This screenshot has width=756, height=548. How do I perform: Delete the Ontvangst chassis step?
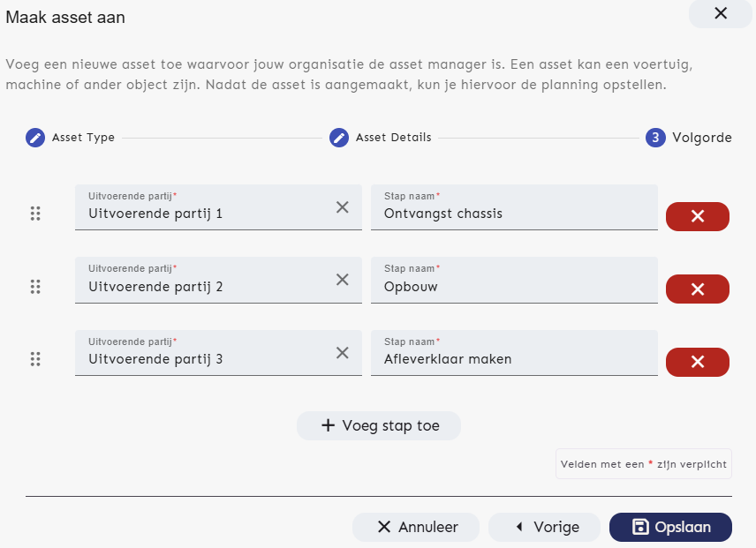pyautogui.click(x=697, y=216)
